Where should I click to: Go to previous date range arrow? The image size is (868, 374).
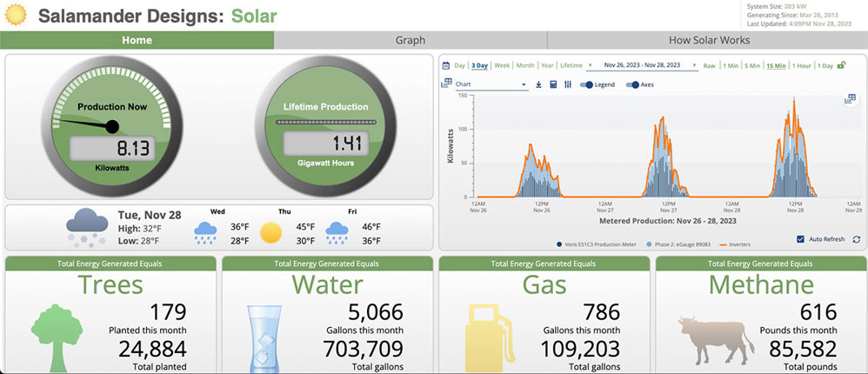[591, 65]
